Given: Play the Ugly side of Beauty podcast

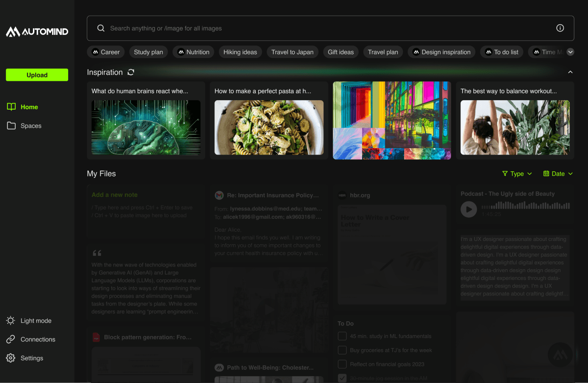Looking at the screenshot, I should point(469,209).
